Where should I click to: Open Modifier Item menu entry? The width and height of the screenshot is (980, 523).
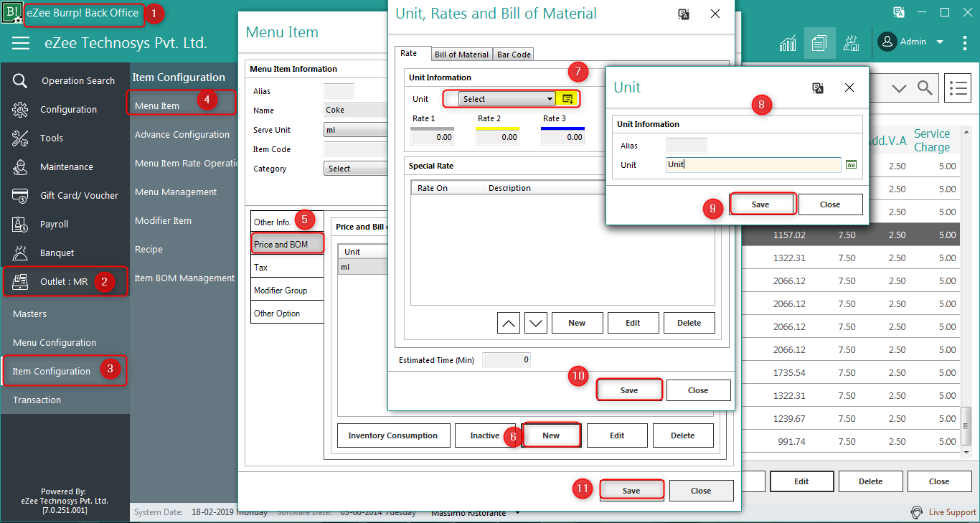163,220
